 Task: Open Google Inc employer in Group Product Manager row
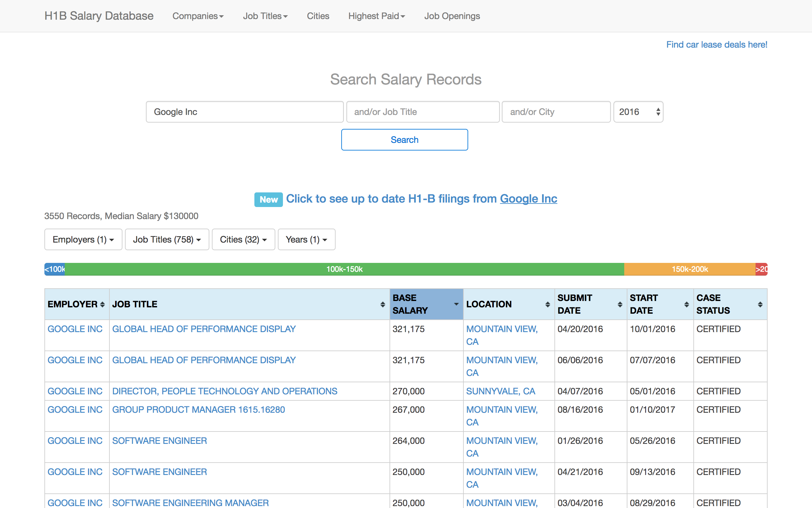75,410
